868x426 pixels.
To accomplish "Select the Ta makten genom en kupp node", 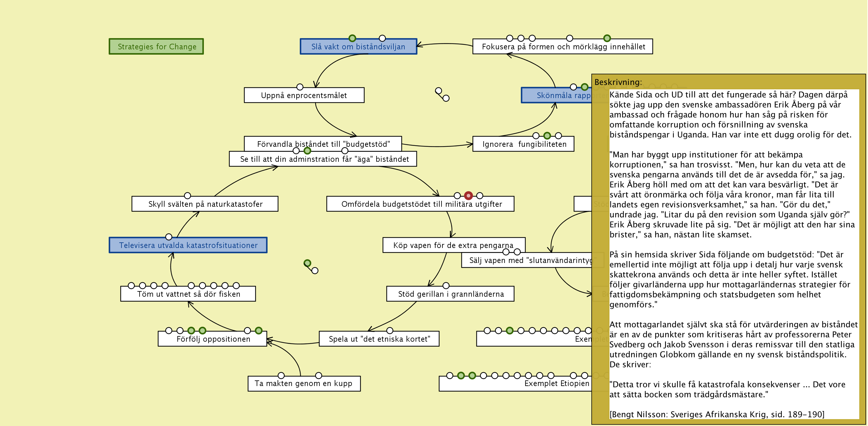I will [303, 384].
